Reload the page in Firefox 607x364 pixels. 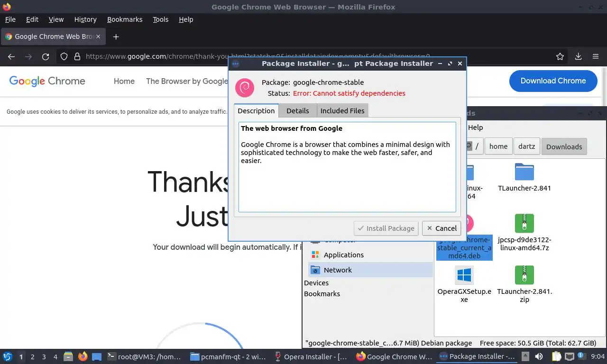click(46, 56)
